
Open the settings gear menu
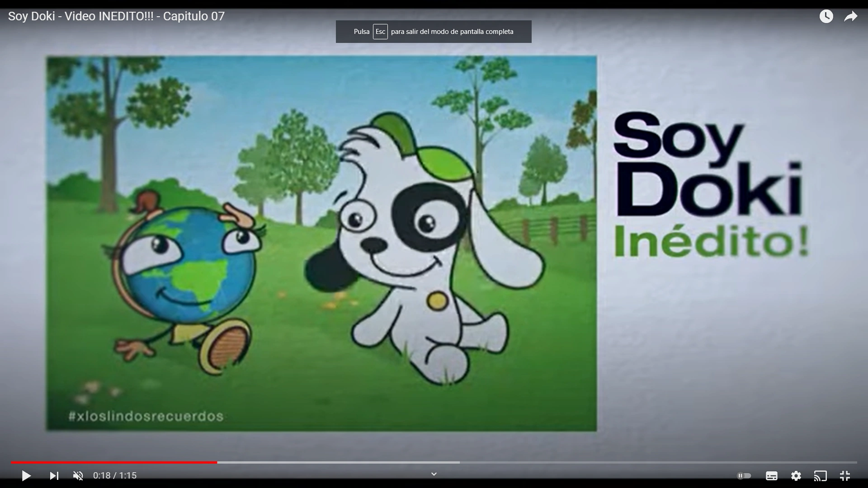click(796, 475)
